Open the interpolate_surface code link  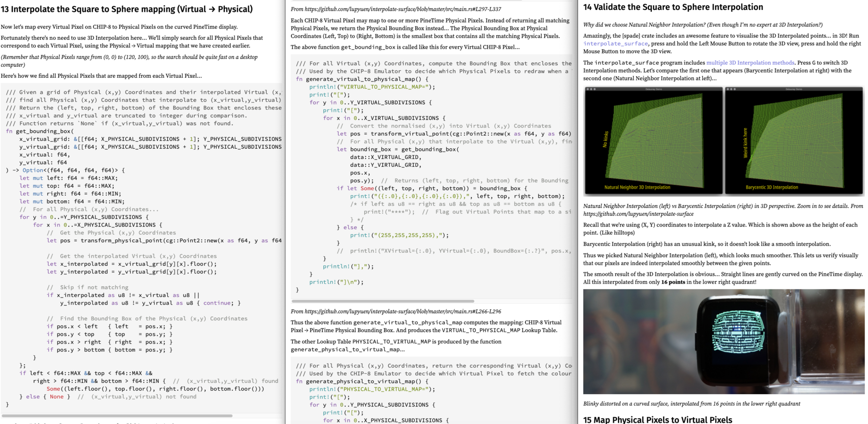(x=615, y=44)
